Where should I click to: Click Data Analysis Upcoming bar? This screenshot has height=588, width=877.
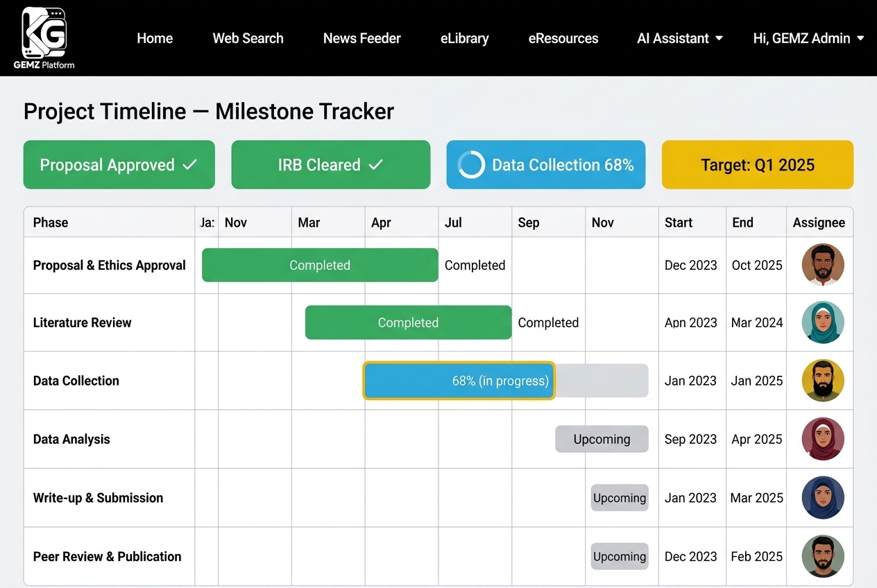click(x=602, y=439)
